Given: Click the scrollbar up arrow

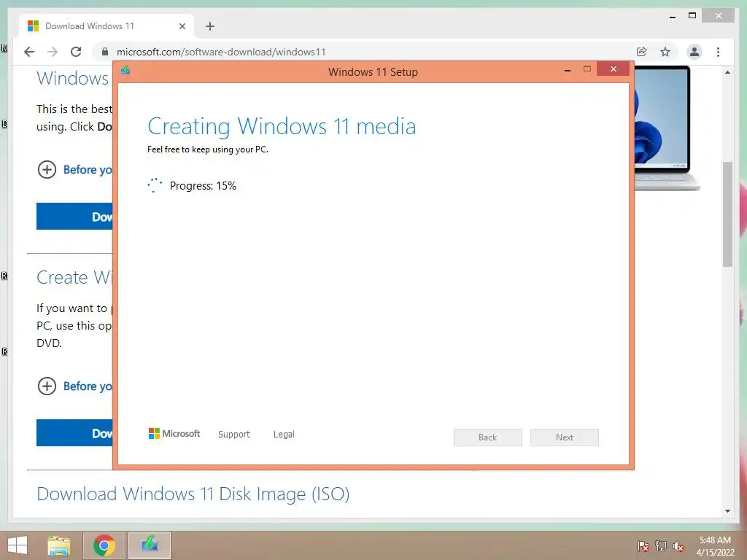Looking at the screenshot, I should tap(727, 72).
